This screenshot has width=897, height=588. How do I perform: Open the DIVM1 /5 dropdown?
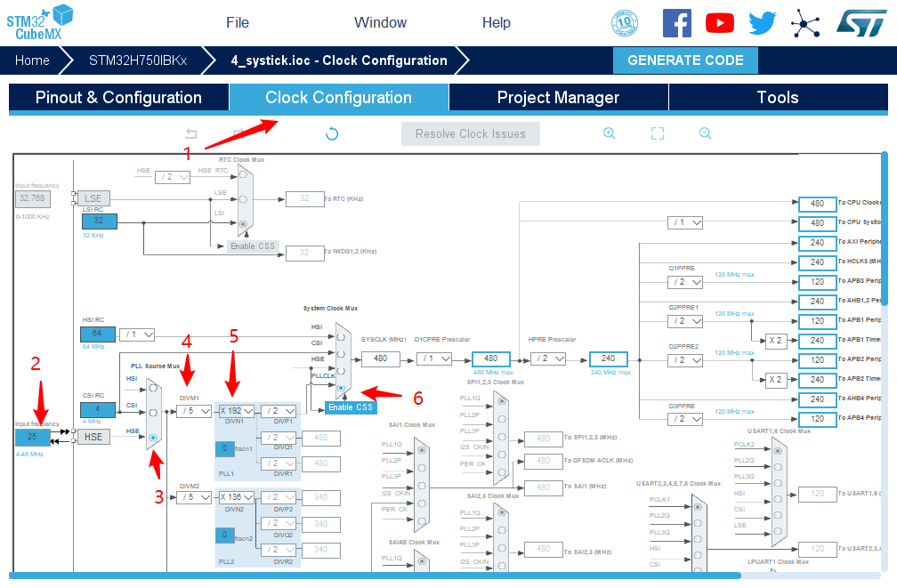pos(192,411)
